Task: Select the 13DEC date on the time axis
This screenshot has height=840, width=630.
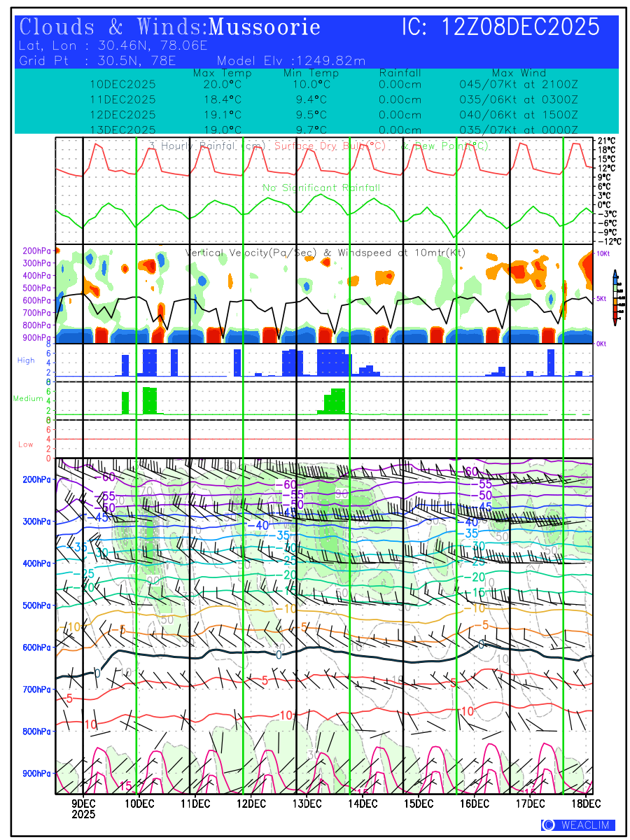Action: pyautogui.click(x=307, y=802)
